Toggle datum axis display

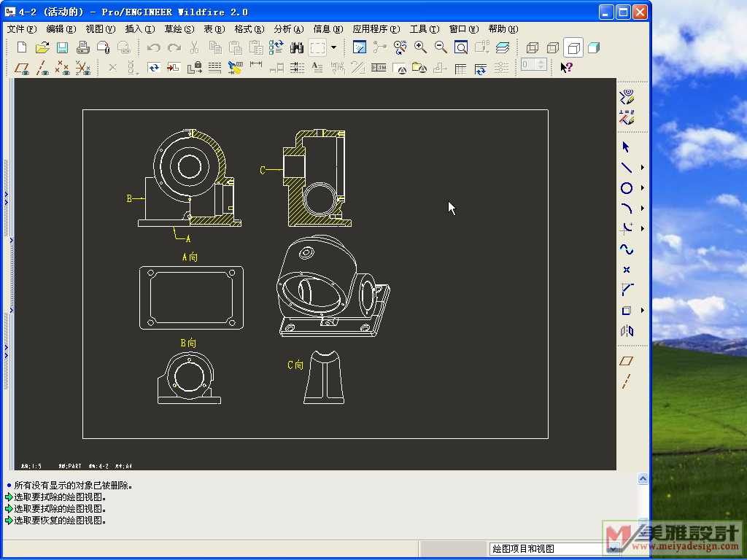[42, 68]
